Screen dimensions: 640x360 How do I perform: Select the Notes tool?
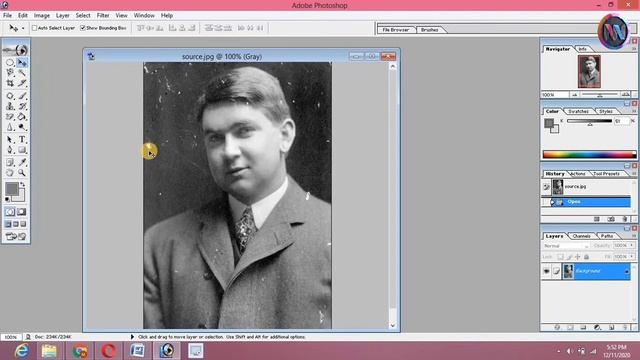tap(10, 162)
